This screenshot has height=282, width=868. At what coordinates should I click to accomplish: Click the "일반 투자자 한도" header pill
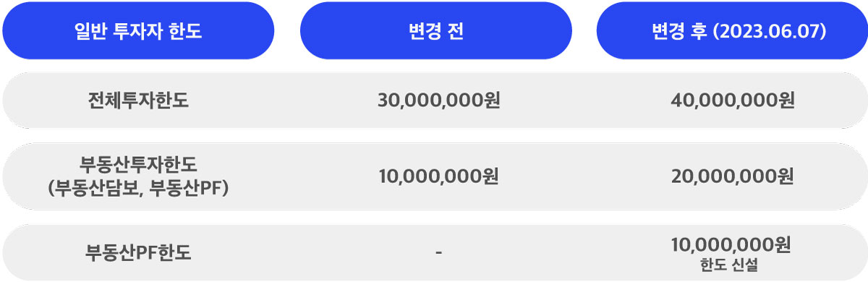pos(137,31)
